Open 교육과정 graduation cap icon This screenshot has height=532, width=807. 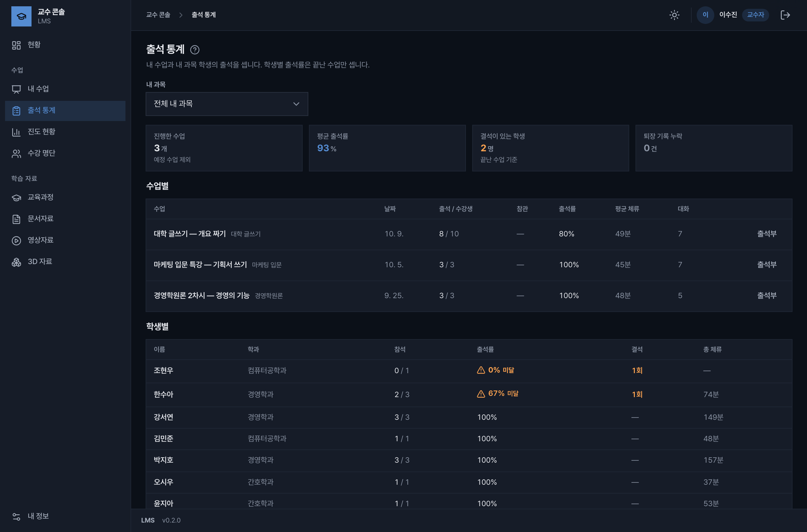pos(16,198)
